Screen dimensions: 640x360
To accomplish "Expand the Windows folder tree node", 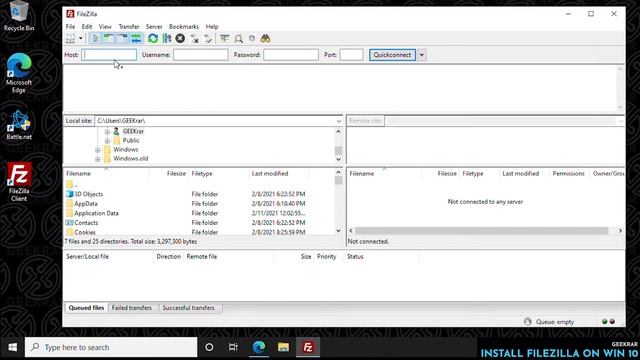I will click(98, 150).
